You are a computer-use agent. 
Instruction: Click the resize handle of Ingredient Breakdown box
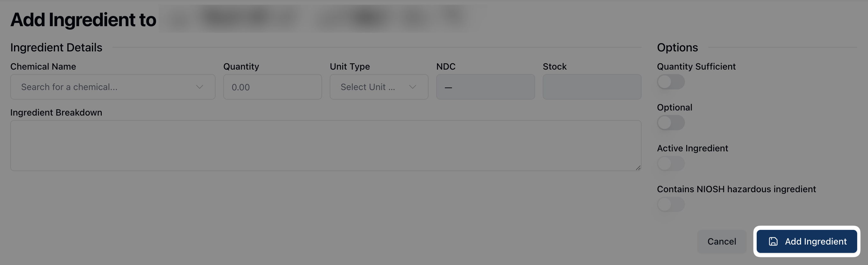[638, 168]
